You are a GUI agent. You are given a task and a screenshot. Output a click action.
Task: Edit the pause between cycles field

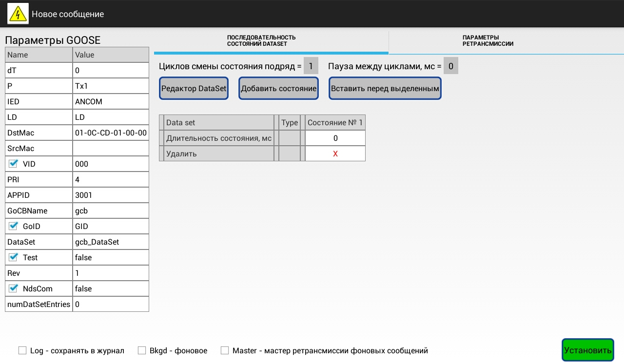point(450,66)
